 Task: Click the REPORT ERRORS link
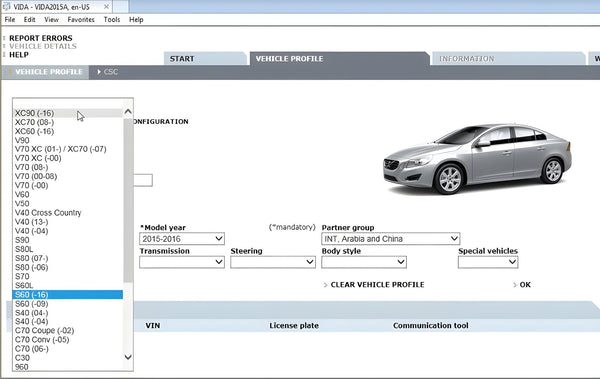tap(41, 38)
